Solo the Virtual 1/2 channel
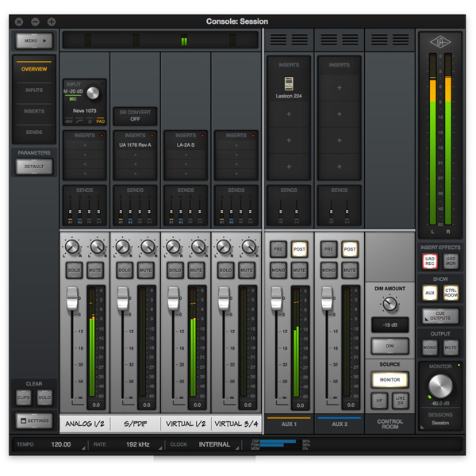The width and height of the screenshot is (476, 476). tap(175, 270)
